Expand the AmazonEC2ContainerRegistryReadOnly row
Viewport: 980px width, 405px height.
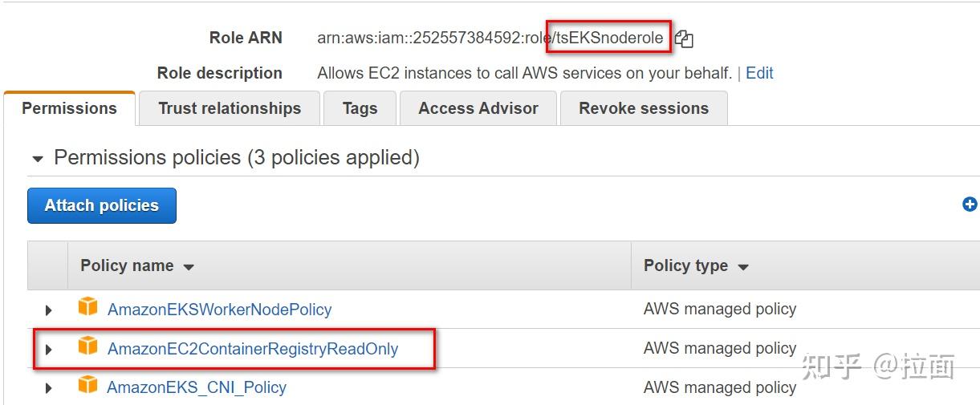(x=49, y=350)
